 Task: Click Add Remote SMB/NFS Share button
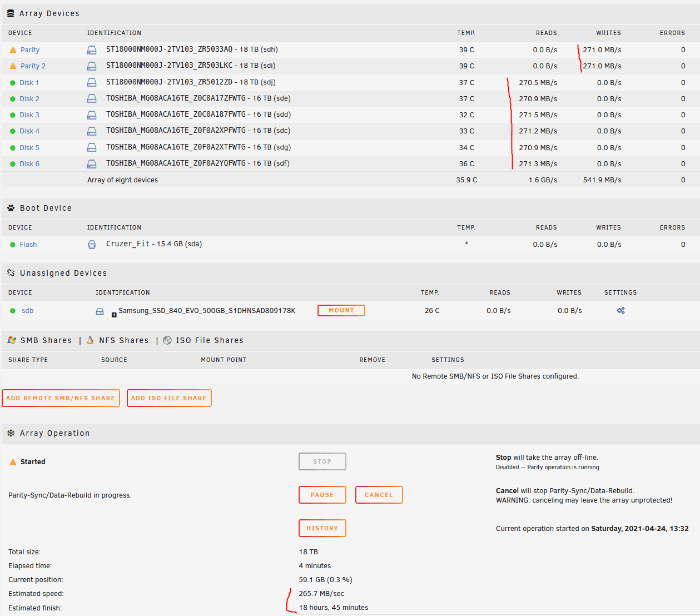point(61,398)
